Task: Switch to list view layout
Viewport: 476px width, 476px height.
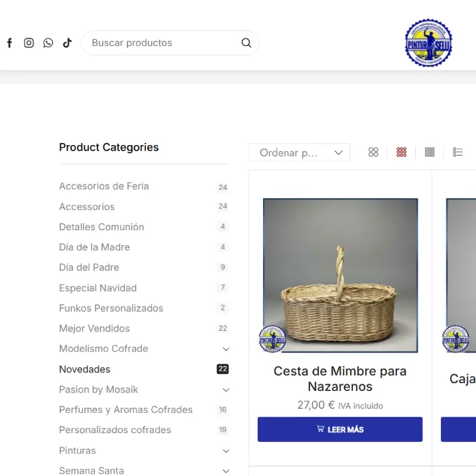Action: point(458,152)
